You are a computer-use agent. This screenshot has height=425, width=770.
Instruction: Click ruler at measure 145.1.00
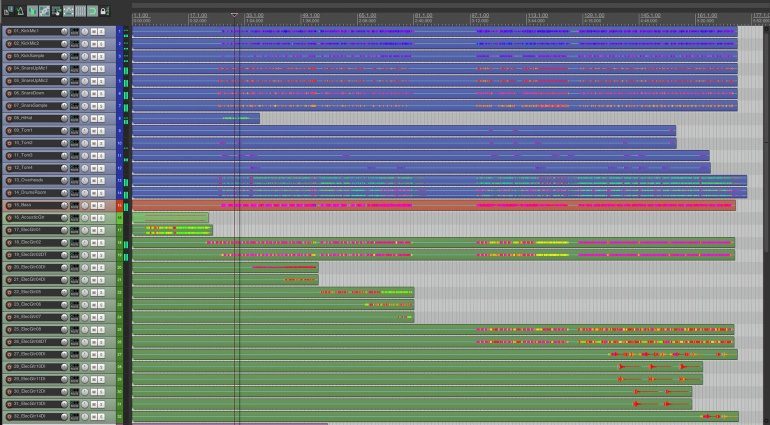pos(650,15)
